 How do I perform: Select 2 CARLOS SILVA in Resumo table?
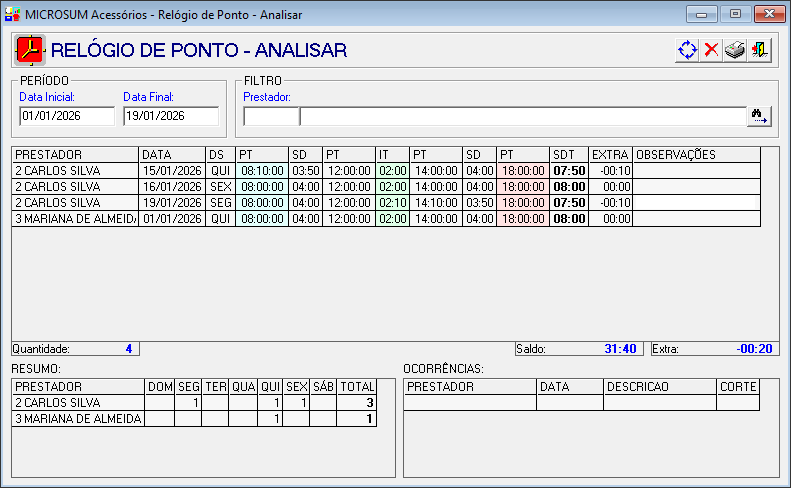pos(78,403)
